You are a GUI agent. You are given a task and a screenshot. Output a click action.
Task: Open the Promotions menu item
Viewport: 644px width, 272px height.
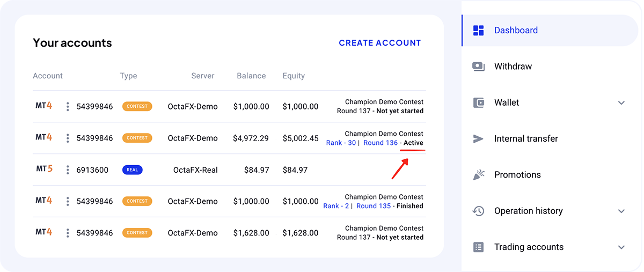pos(550,175)
